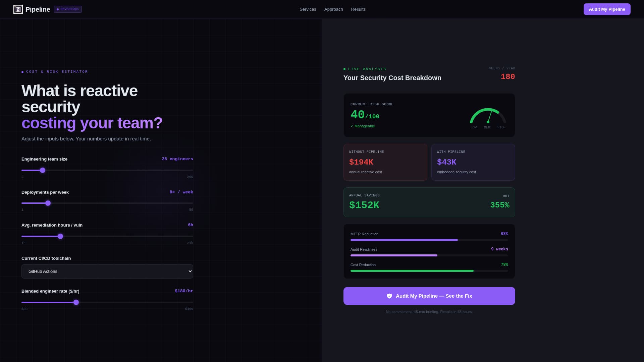Viewport: 644px width, 362px height.
Task: Click the '$180/hr' rate value
Action: [184, 291]
